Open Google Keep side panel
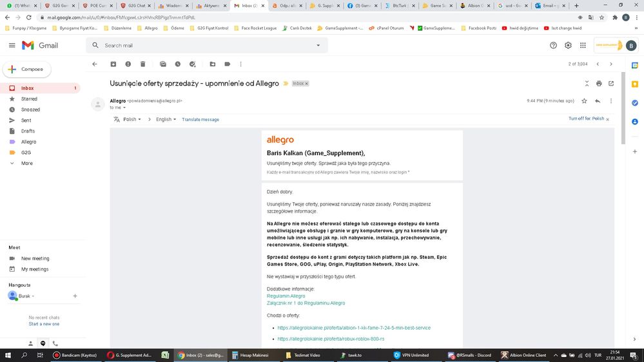 [x=635, y=84]
